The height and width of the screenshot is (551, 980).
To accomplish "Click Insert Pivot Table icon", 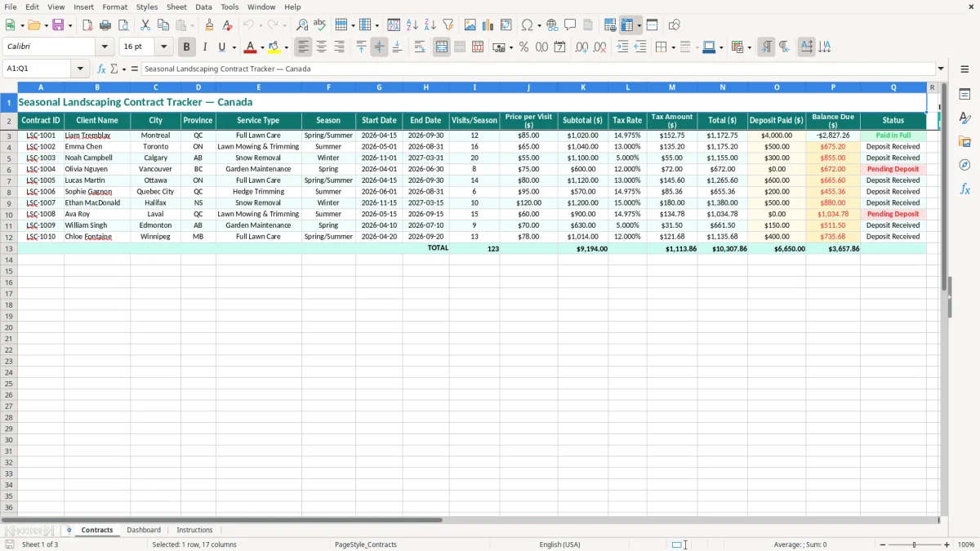I will click(x=506, y=25).
